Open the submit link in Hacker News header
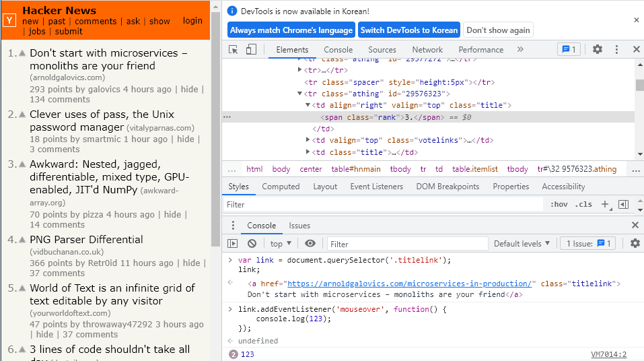 [x=69, y=32]
